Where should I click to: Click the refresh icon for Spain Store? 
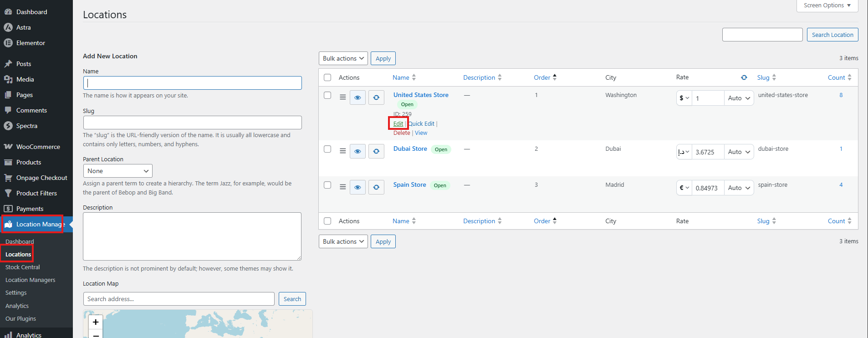click(x=376, y=187)
